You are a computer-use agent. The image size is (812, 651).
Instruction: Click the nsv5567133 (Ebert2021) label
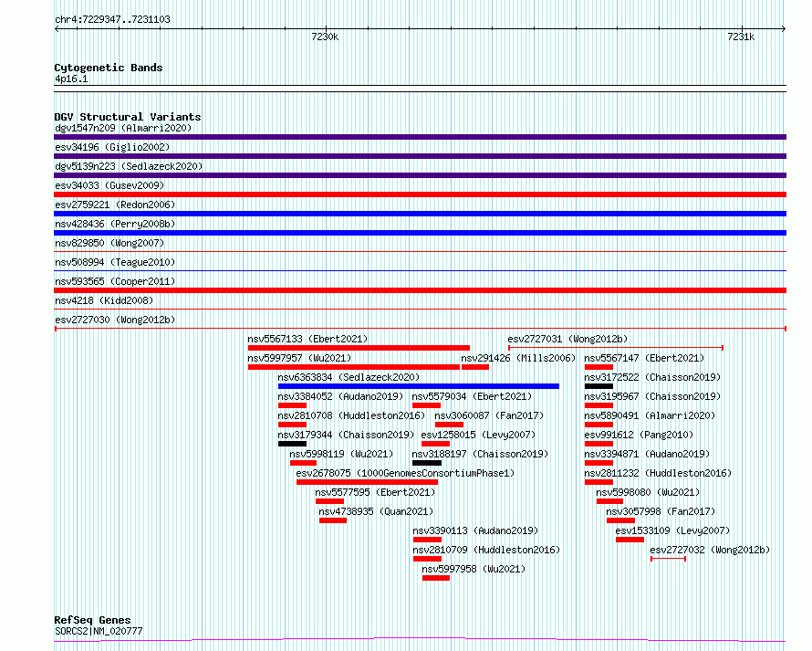pyautogui.click(x=307, y=339)
